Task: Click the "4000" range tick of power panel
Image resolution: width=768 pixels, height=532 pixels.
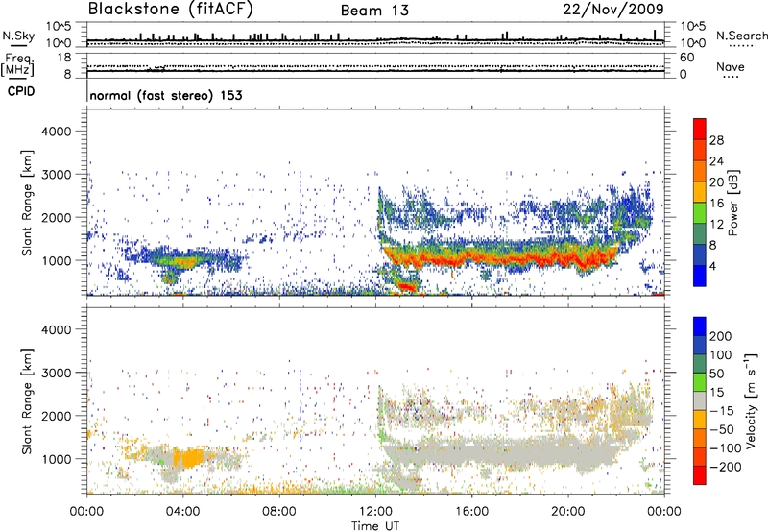Action: click(57, 132)
